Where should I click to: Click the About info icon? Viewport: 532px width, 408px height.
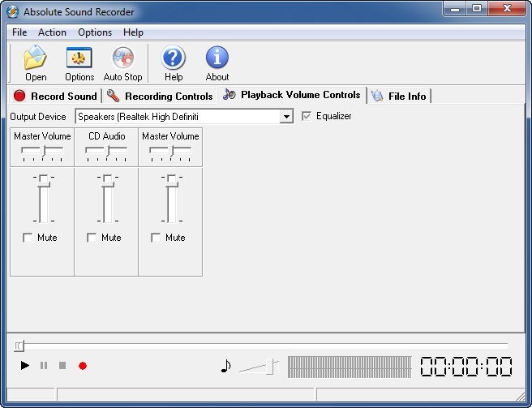click(217, 58)
